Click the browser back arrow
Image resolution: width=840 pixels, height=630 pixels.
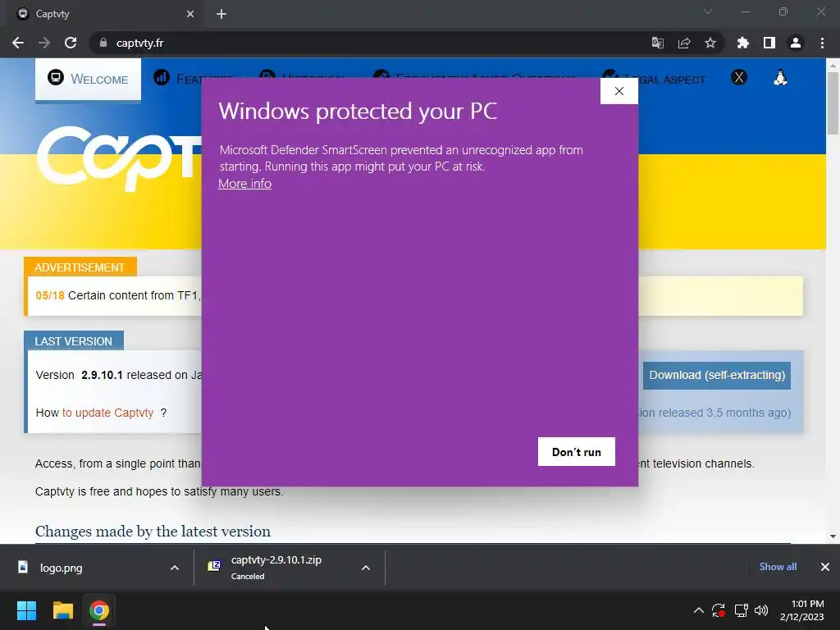pos(18,43)
